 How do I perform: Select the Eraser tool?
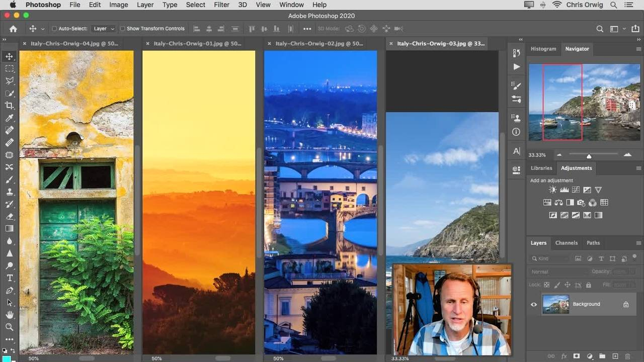click(x=10, y=216)
